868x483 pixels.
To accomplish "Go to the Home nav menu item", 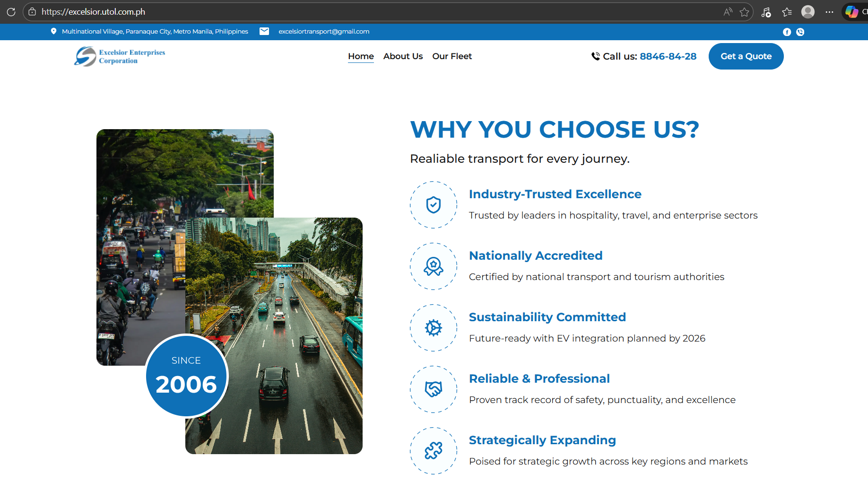I will pos(361,56).
